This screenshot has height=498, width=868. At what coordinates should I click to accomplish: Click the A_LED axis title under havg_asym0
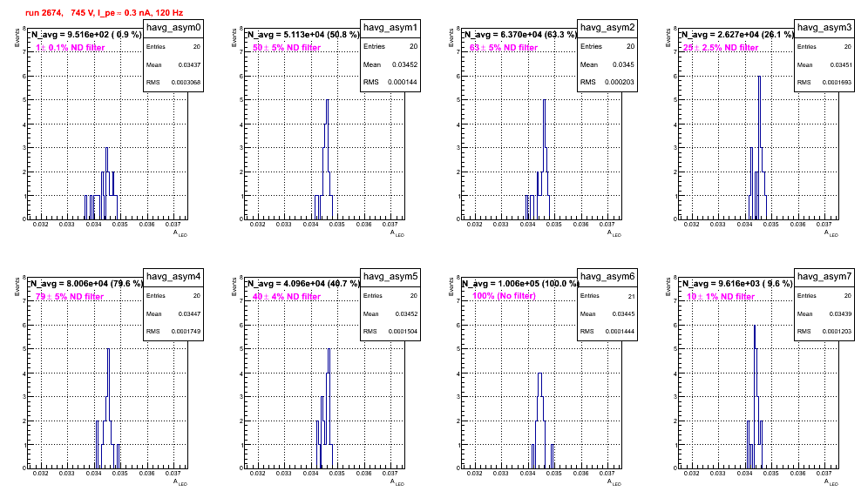click(180, 233)
